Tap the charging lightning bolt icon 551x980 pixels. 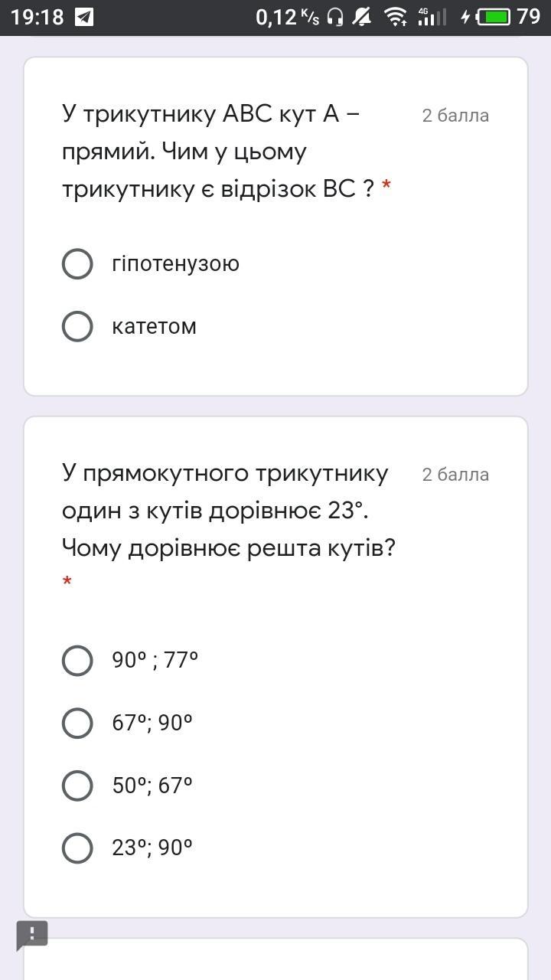coord(465,17)
